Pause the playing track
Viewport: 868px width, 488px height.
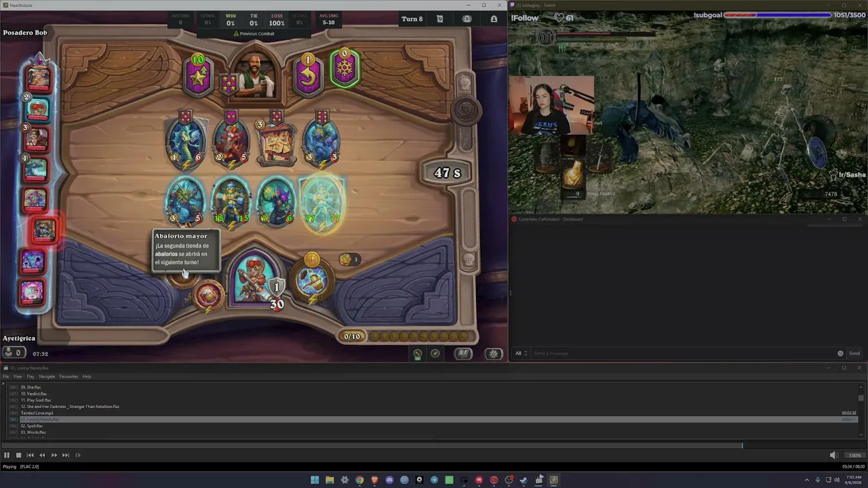pos(7,455)
